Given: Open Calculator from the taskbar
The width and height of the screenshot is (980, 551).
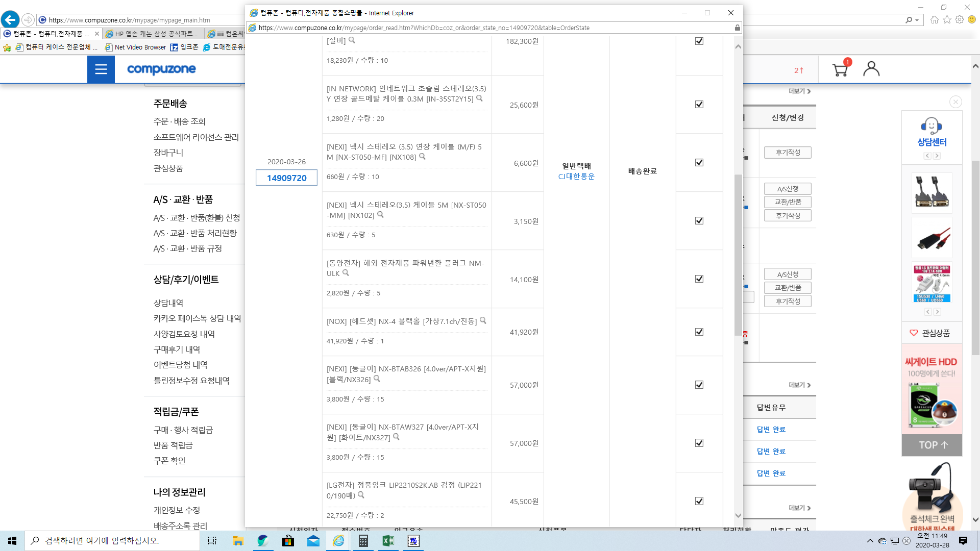Looking at the screenshot, I should pyautogui.click(x=363, y=541).
